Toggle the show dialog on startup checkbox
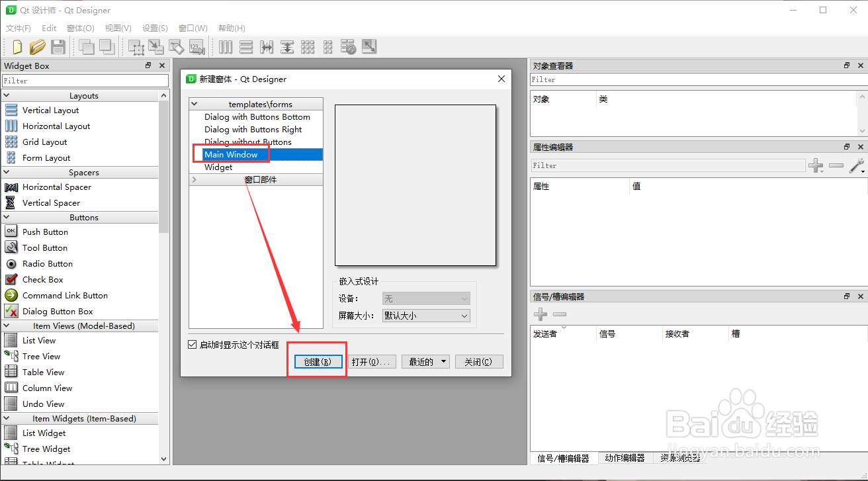Screen dimensions: 868x481 [x=193, y=345]
